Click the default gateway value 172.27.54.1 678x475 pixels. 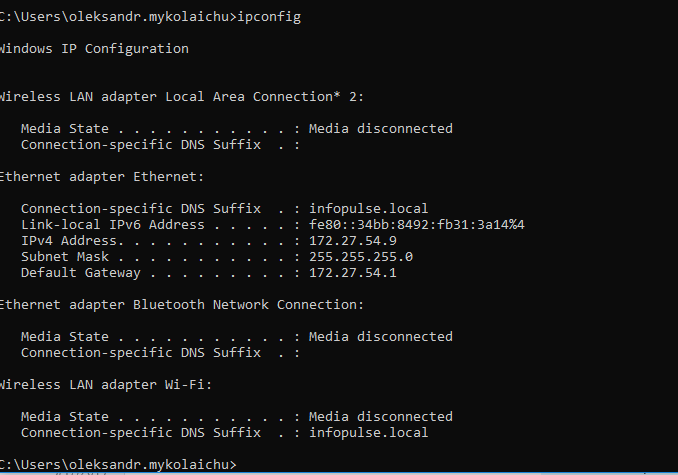(x=352, y=273)
